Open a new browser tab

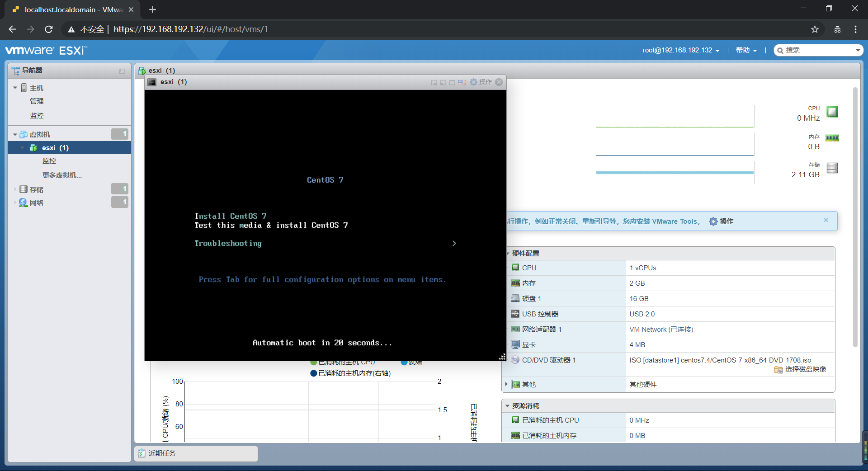pos(152,9)
